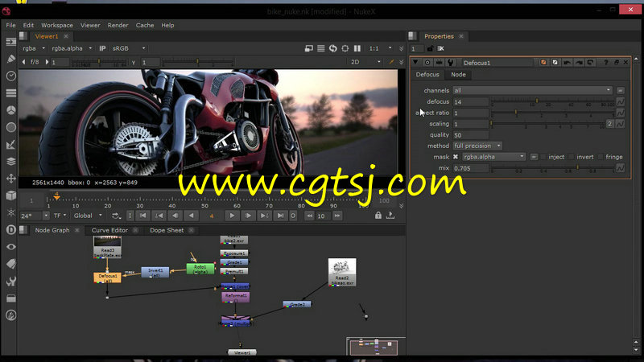The image size is (644, 362).
Task: Open the channels all dropdown
Action: (533, 90)
